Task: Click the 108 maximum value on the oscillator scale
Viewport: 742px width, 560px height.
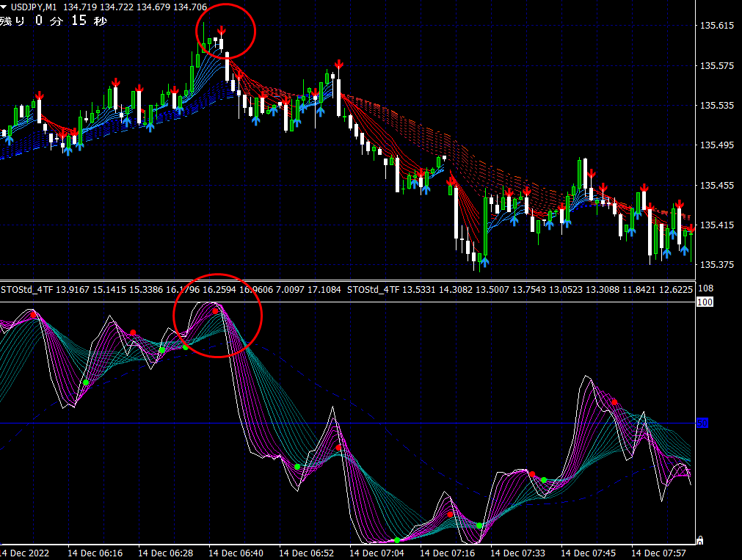Action: 705,288
